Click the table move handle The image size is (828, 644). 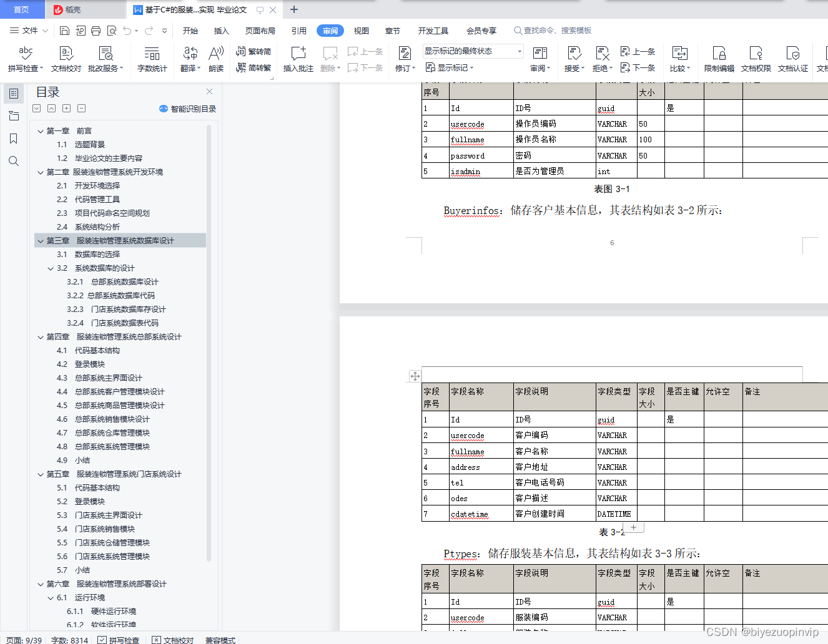pyautogui.click(x=415, y=376)
